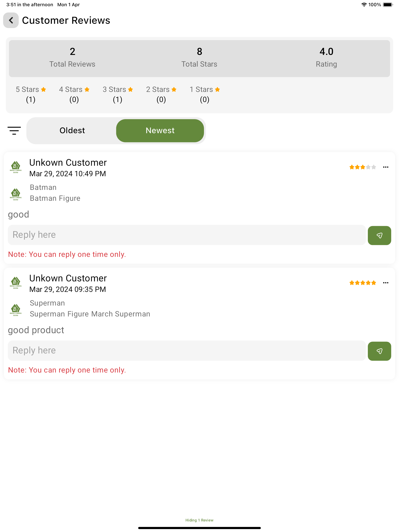
Task: Open the filter lines icon
Action: [14, 131]
